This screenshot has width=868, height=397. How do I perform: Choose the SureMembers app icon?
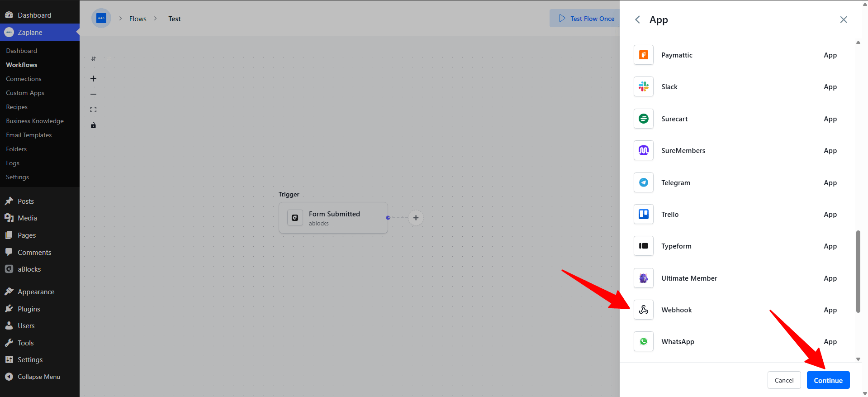click(643, 150)
